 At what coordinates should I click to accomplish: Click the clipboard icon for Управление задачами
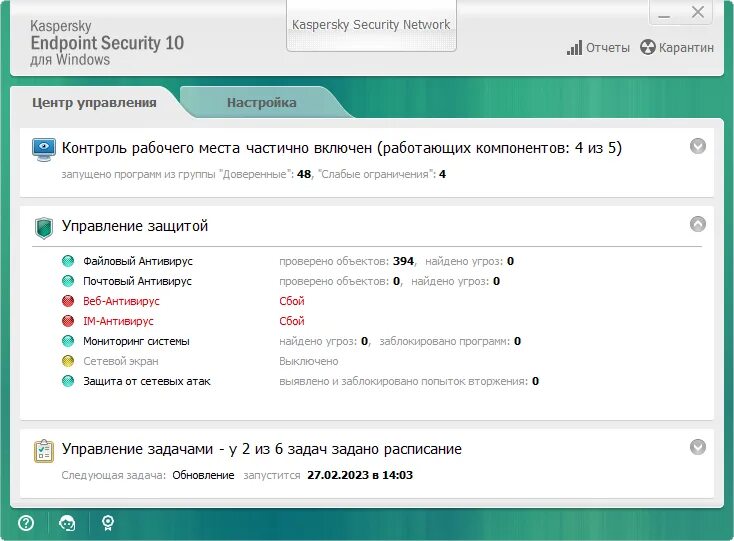pyautogui.click(x=44, y=451)
